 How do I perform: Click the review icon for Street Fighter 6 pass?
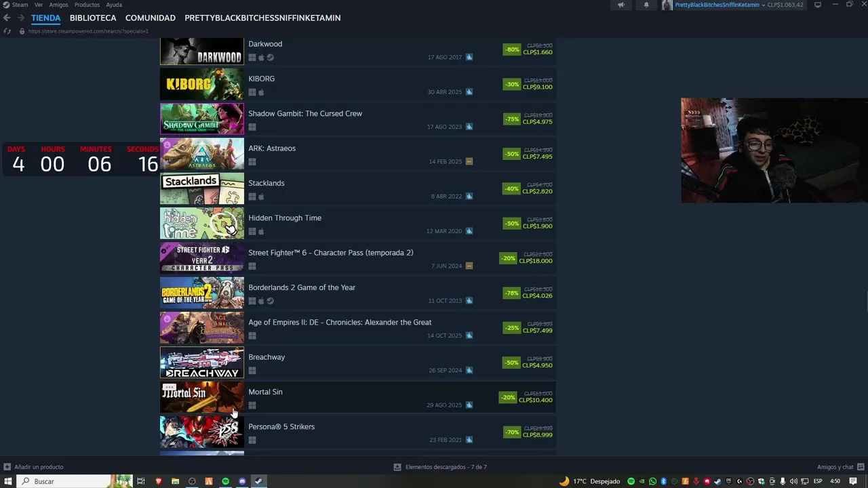pyautogui.click(x=469, y=266)
